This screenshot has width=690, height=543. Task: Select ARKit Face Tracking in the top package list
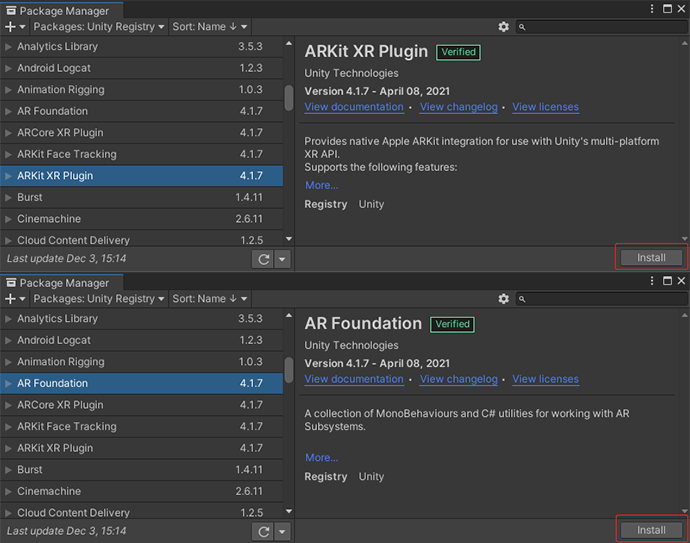(x=141, y=154)
